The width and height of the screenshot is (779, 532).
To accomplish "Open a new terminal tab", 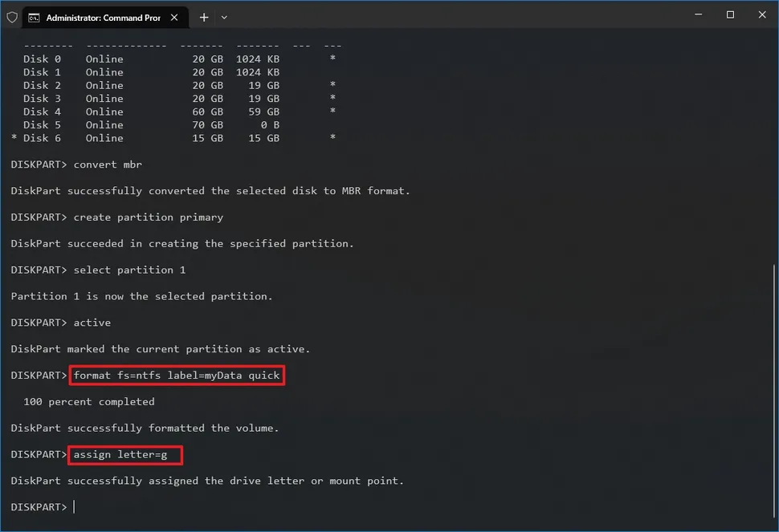I will (x=204, y=17).
